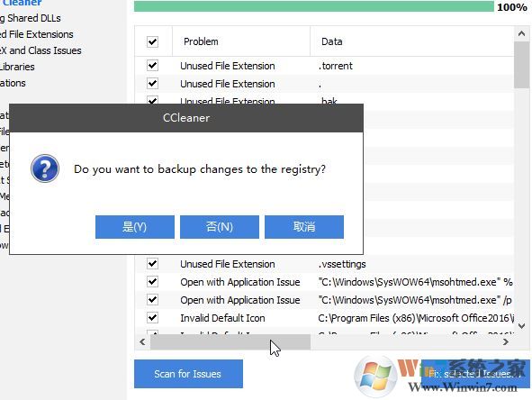Click the blue question mark icon
Viewport: 532px width, 400px height.
[x=45, y=168]
